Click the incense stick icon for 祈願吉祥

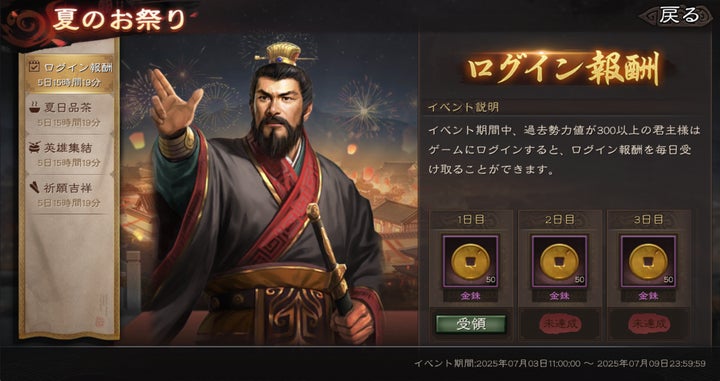[x=34, y=187]
